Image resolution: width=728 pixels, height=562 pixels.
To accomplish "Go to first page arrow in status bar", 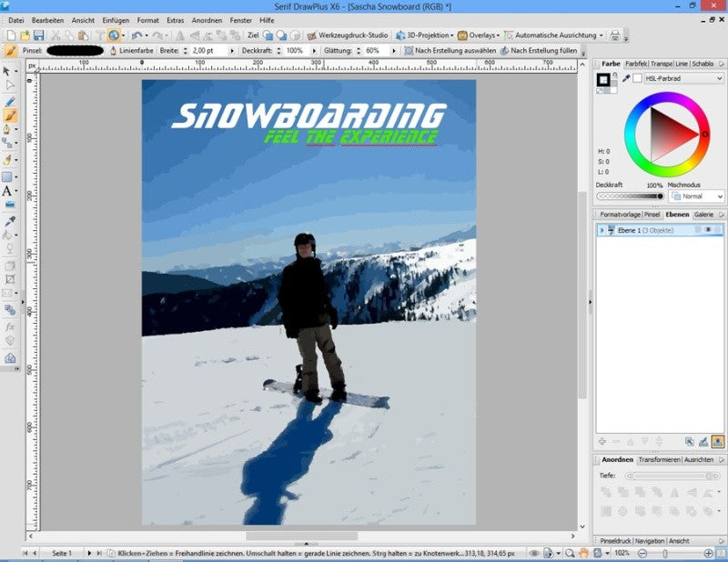I will coord(25,553).
